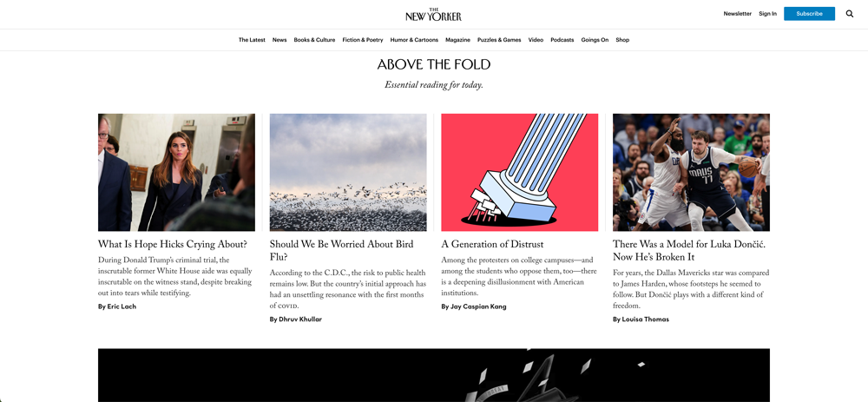Select Puzzles & Games in navigation
Image resolution: width=868 pixels, height=402 pixels.
coord(499,40)
